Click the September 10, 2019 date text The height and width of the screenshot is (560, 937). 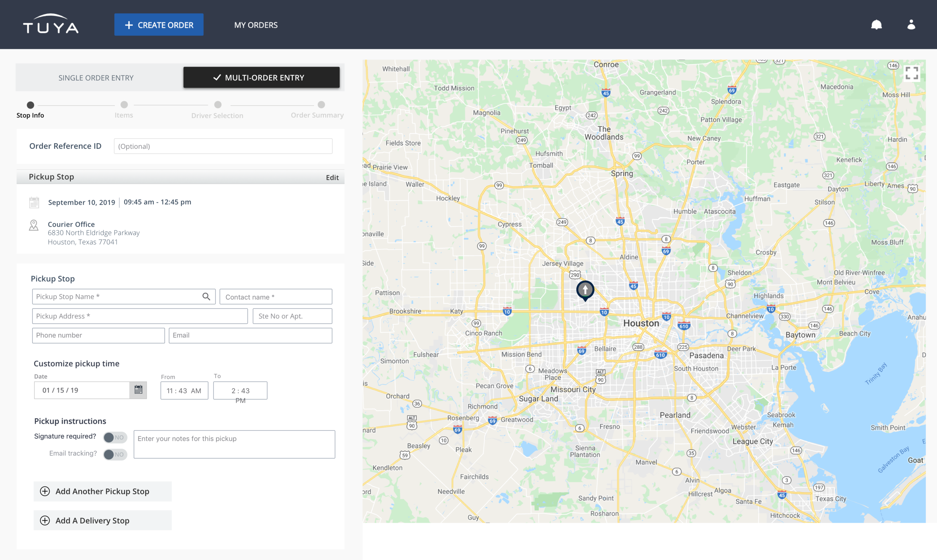coord(82,202)
